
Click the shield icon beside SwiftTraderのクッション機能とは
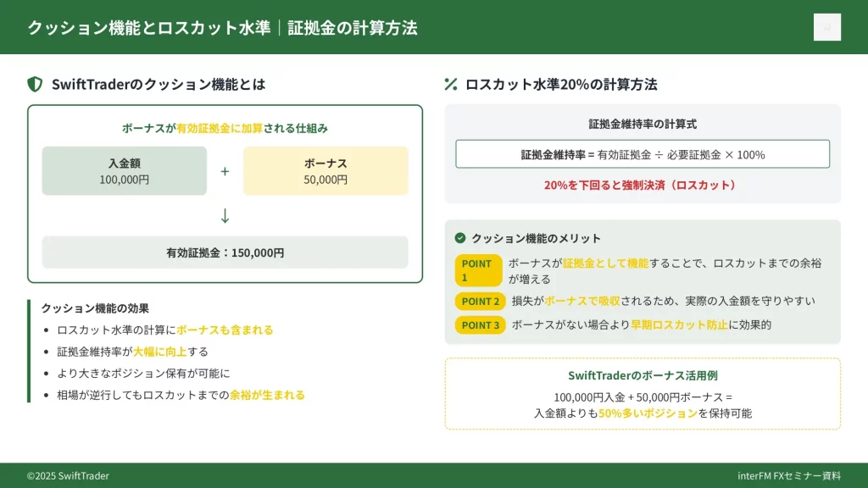(x=35, y=84)
